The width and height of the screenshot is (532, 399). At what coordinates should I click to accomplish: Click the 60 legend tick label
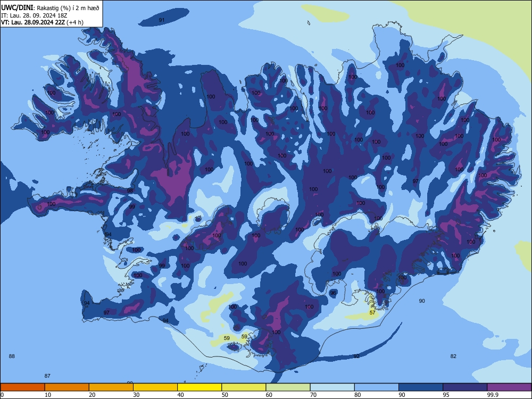269,395
